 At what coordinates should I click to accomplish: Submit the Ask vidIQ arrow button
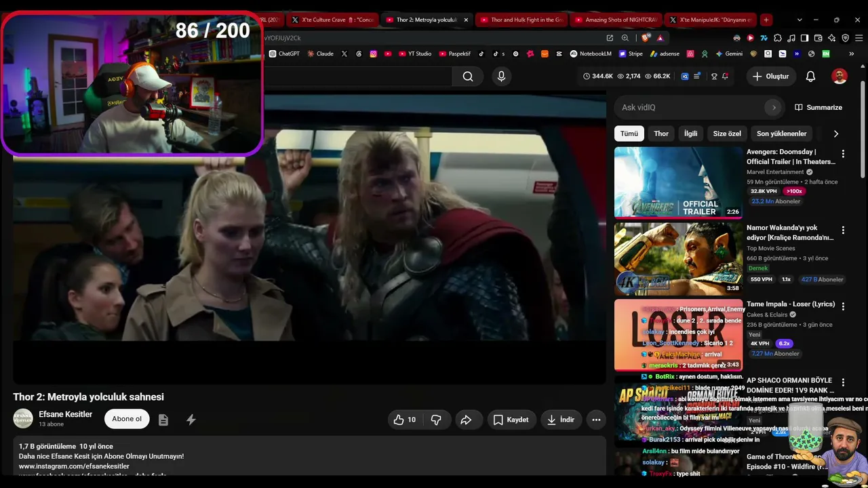[774, 107]
